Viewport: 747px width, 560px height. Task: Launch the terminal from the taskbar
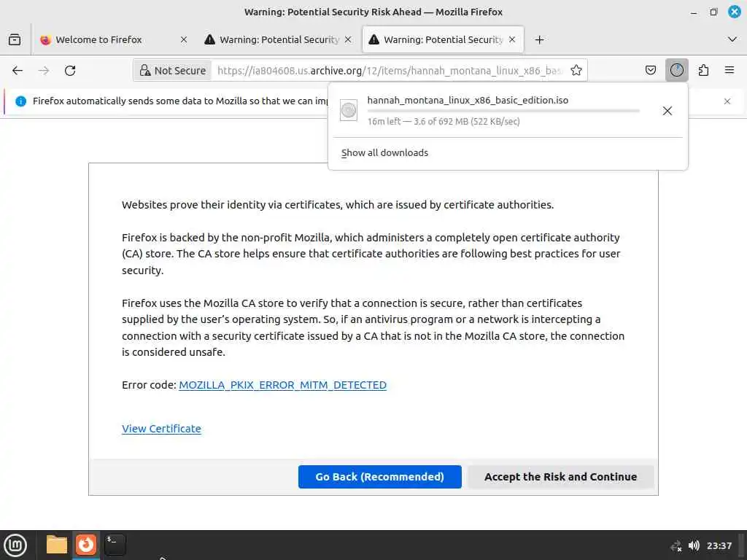tap(115, 545)
